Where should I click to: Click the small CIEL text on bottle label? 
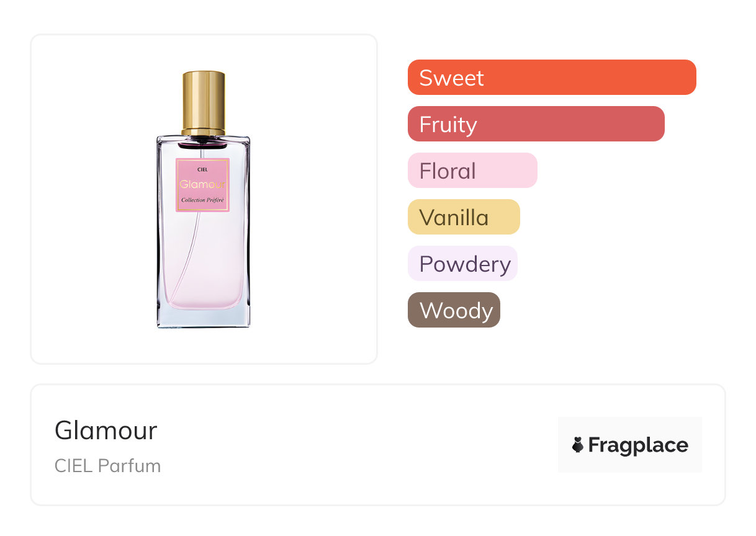202,168
